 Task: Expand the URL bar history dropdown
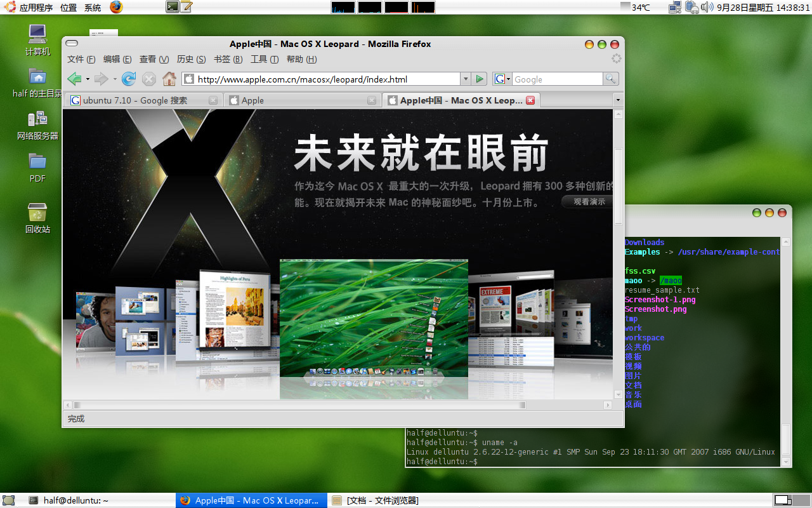coord(466,79)
